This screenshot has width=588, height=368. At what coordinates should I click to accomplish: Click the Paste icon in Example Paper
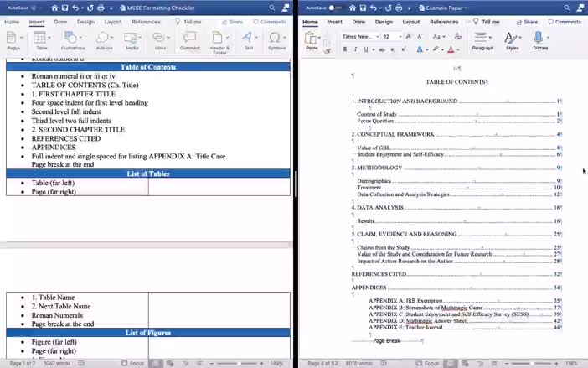coord(312,39)
